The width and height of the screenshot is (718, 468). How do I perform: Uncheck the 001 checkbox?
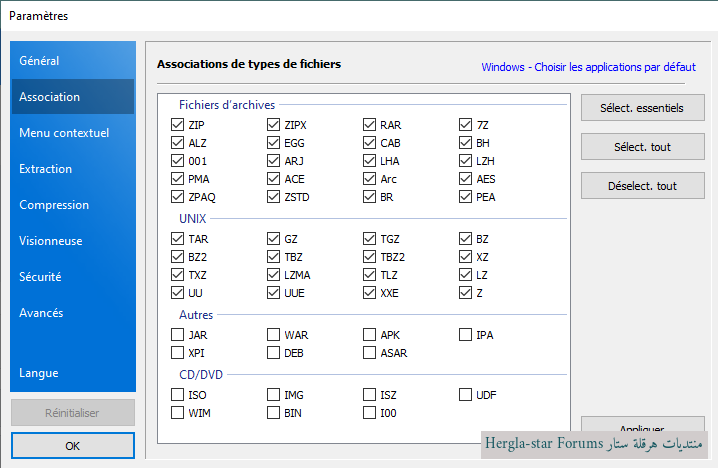point(177,161)
